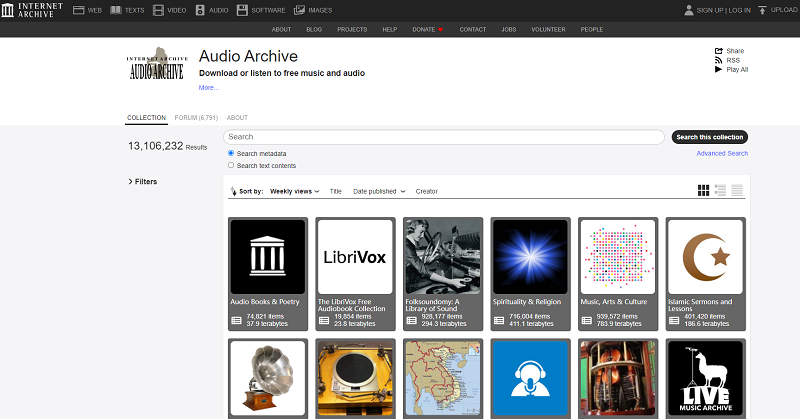Open the violin machine collection thumbnail
The width and height of the screenshot is (800, 419).
[618, 378]
